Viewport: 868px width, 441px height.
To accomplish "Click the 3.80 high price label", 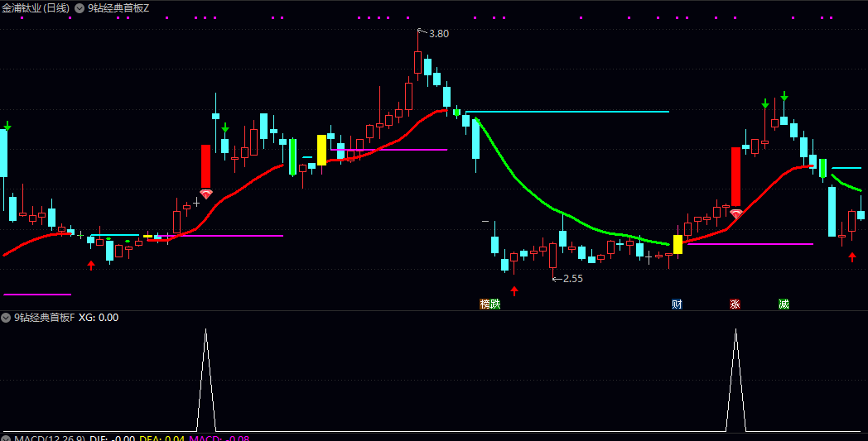I will (438, 34).
